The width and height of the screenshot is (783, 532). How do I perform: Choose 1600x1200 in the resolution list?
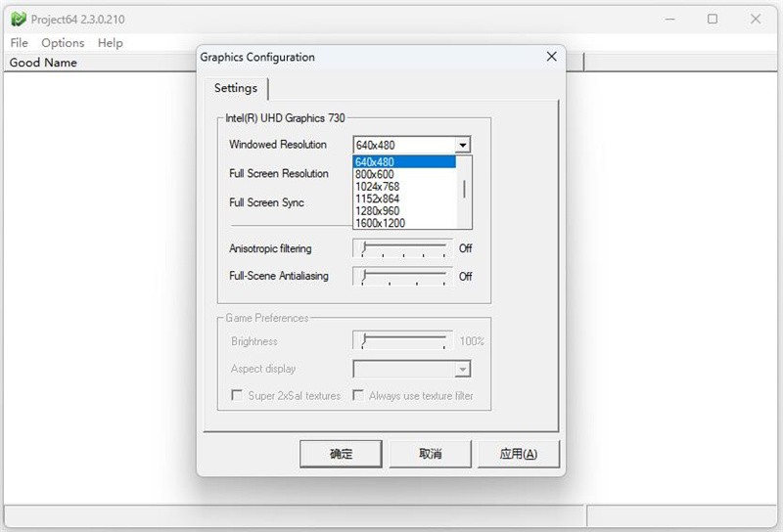[404, 223]
